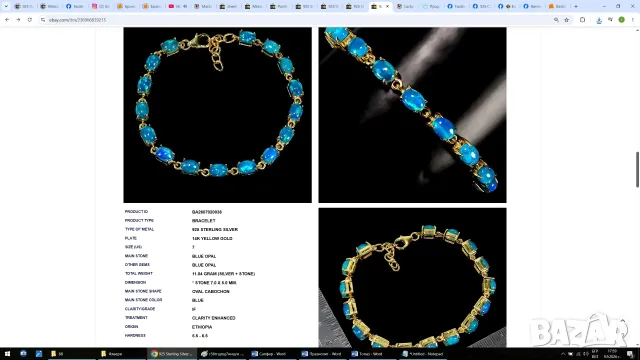Open the bracelet back-side photo with ruler
The width and height of the screenshot is (640, 360).
click(x=412, y=278)
